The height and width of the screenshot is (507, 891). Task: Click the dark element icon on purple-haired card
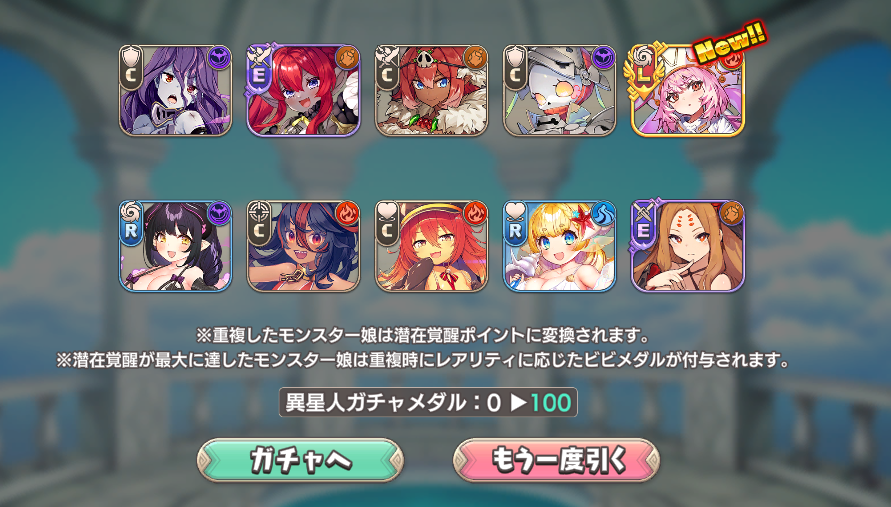coord(219,58)
